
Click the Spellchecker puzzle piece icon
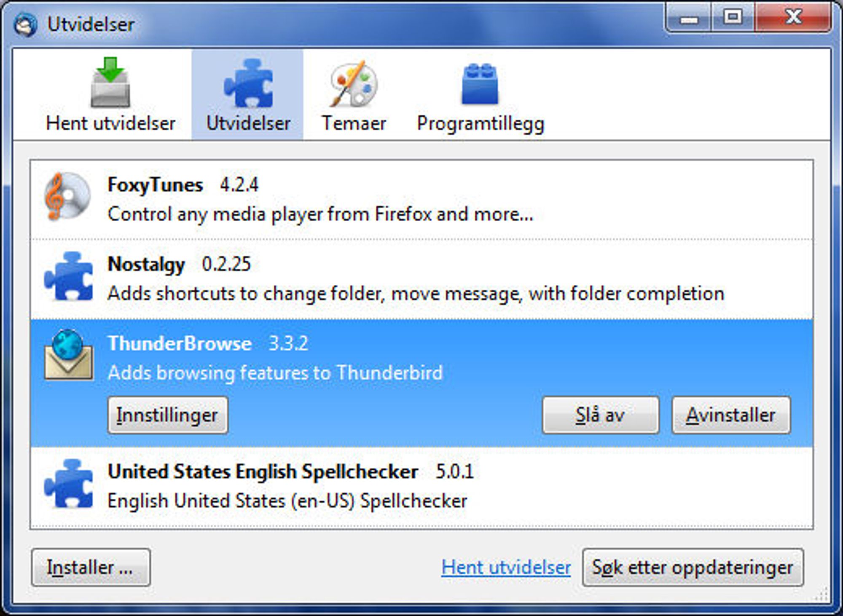[68, 484]
